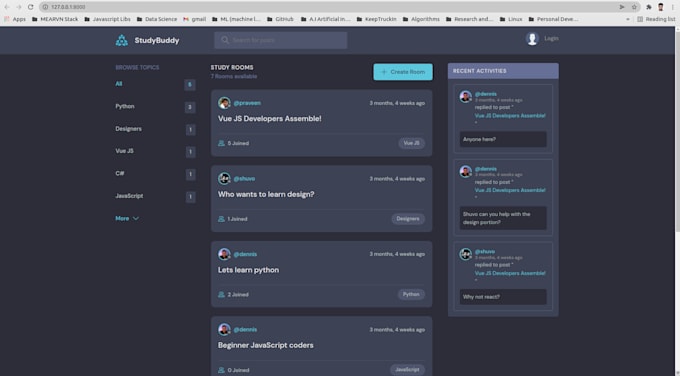680x376 pixels.
Task: Open the browser extensions puzzle icon
Action: [x=649, y=7]
